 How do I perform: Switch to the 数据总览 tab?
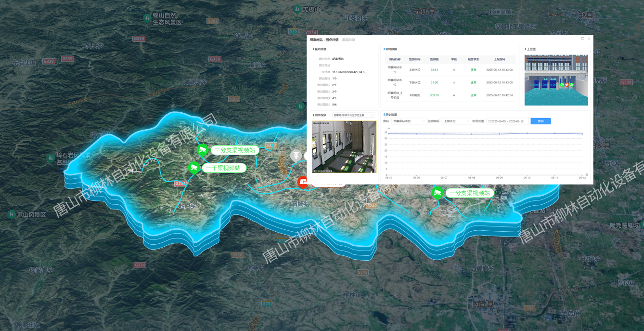[348, 40]
